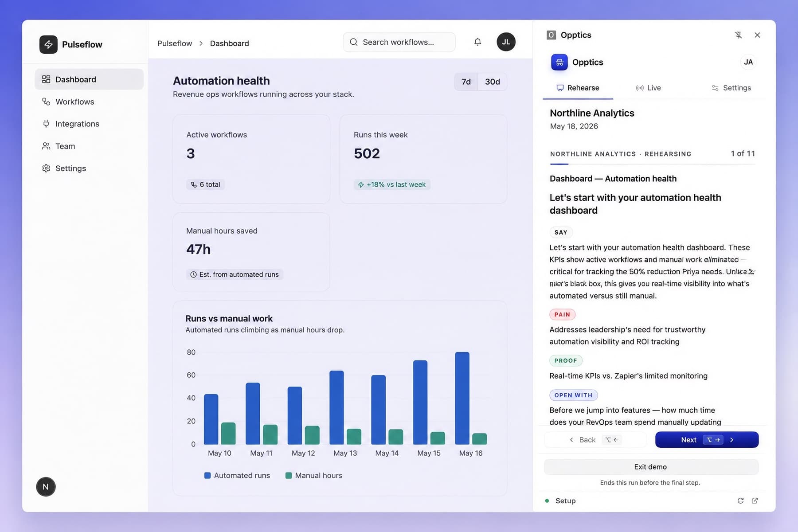798x532 pixels.
Task: Advance with the Next button
Action: (707, 440)
